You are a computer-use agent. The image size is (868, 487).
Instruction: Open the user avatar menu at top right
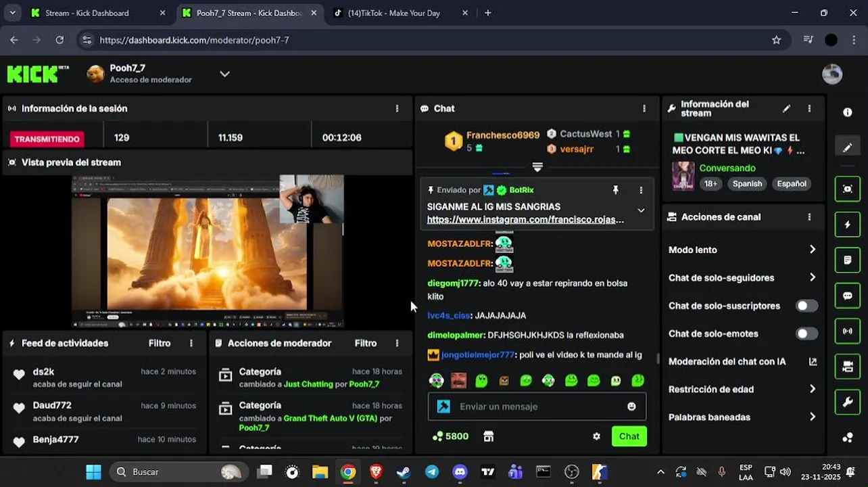tap(832, 74)
